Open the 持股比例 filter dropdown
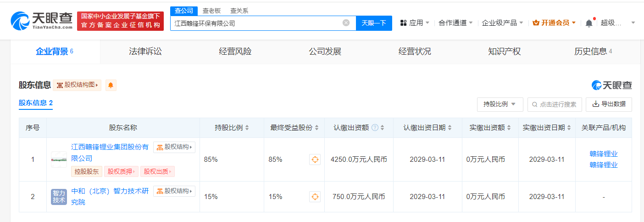Image resolution: width=644 pixels, height=222 pixels. [500, 104]
